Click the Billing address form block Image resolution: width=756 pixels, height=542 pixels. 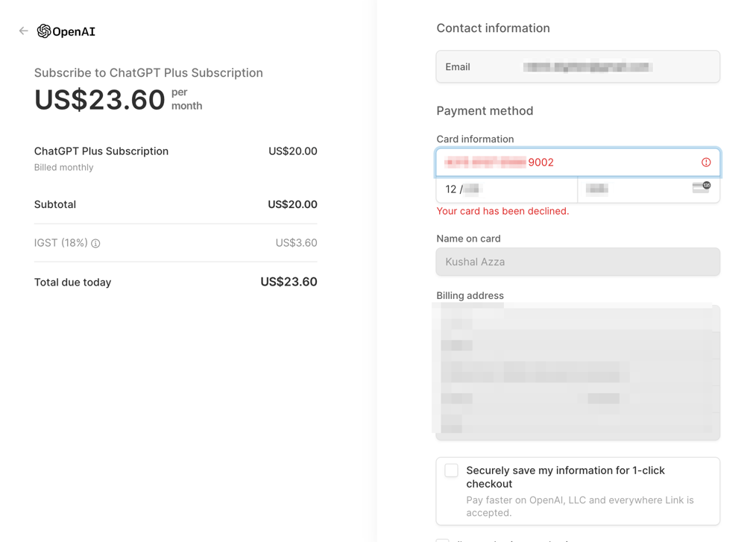click(x=578, y=371)
